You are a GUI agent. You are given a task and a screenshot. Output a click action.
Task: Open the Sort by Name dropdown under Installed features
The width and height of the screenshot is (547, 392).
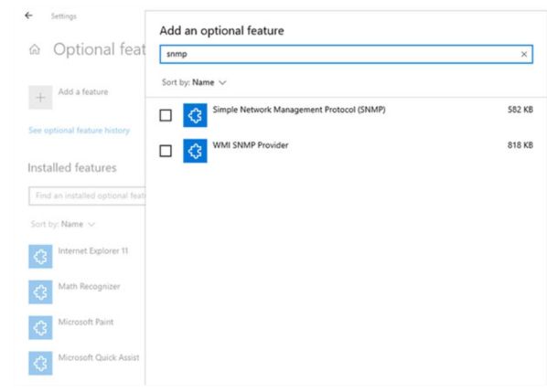coord(63,224)
